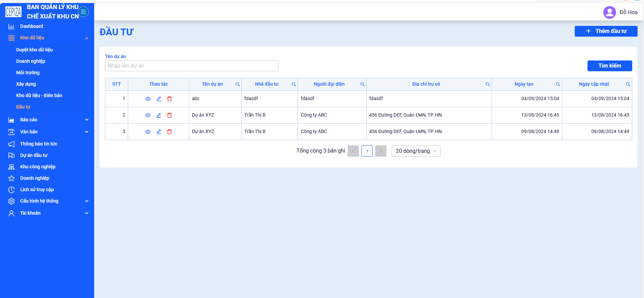Click the fdasdf cell under Nhà đầu tư
The image size is (644, 298).
(270, 99)
